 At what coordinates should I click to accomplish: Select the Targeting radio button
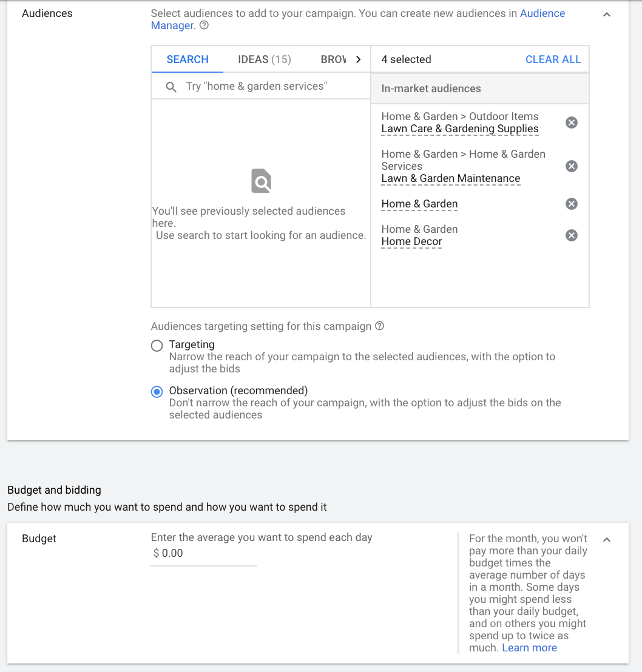pos(157,345)
